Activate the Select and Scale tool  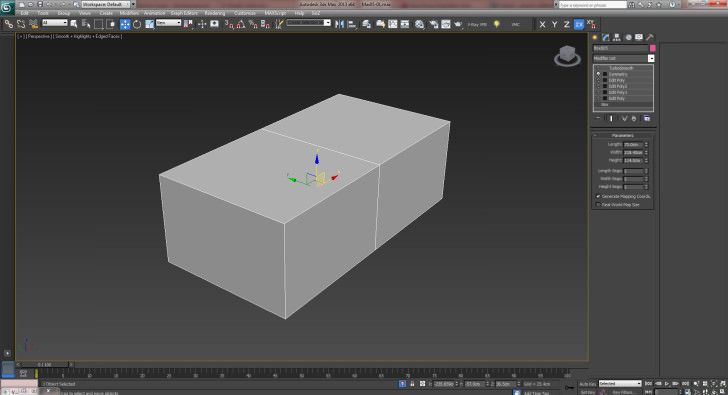tap(150, 24)
